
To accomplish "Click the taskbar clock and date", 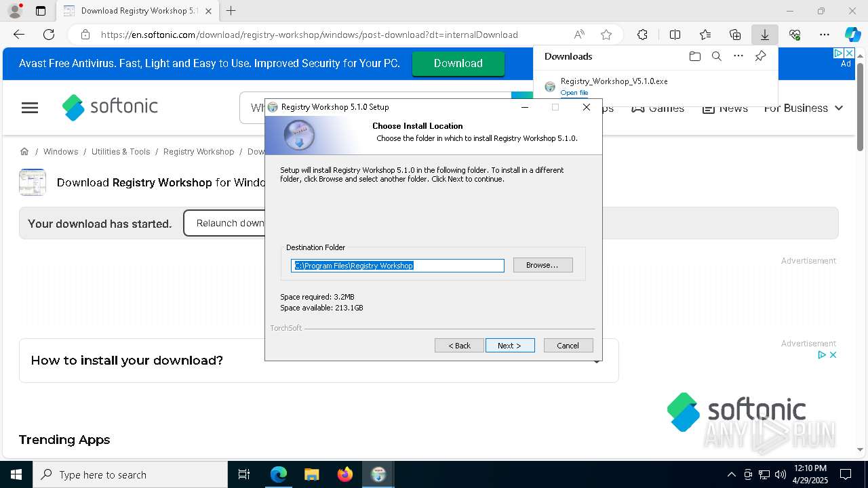I will tap(810, 474).
